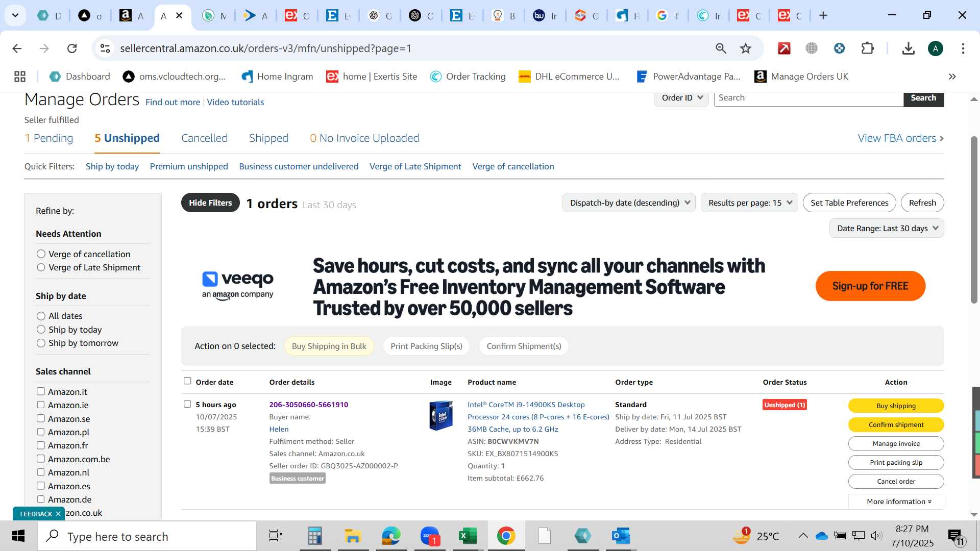View site information icon in address bar
The height and width of the screenshot is (551, 980).
(105, 48)
